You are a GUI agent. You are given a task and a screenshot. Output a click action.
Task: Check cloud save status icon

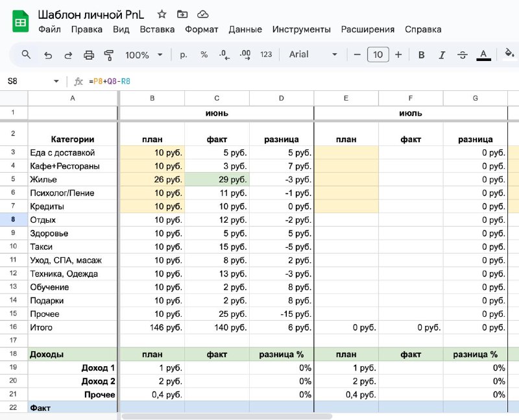point(202,14)
